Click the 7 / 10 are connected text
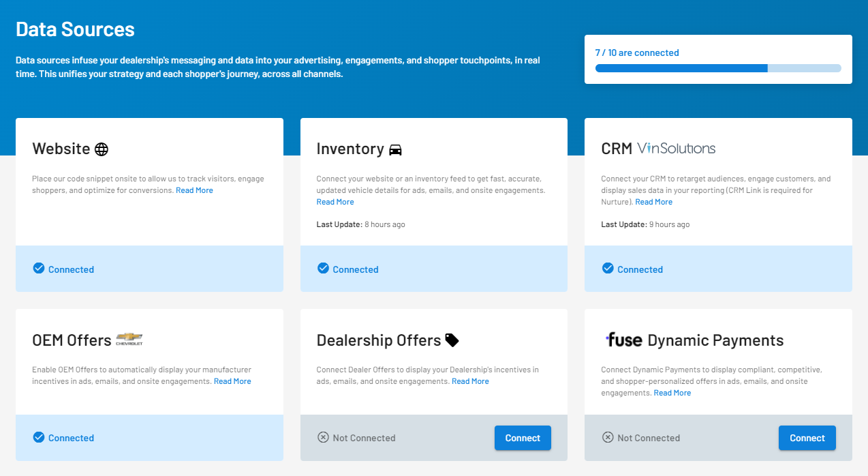The height and width of the screenshot is (476, 868). 637,53
